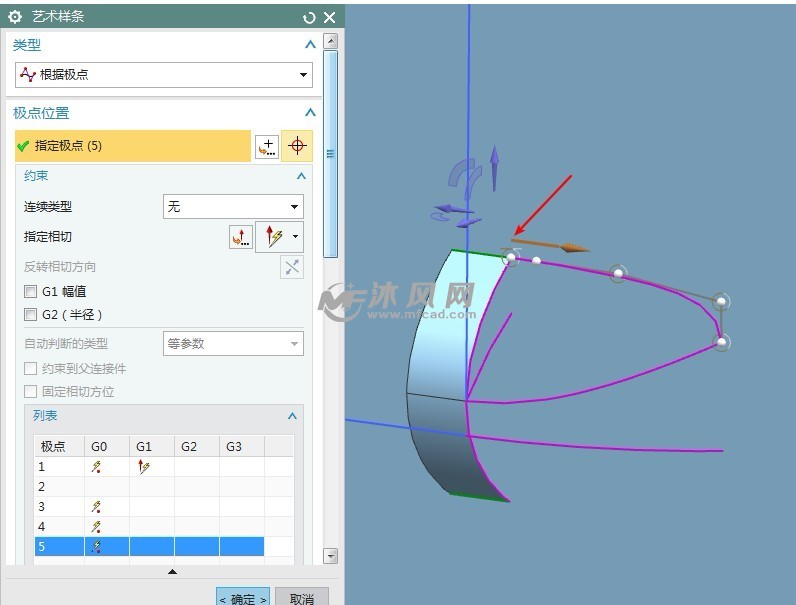This screenshot has height=605, width=796.
Task: Click the dialog scrollbar down arrow
Action: coord(330,556)
